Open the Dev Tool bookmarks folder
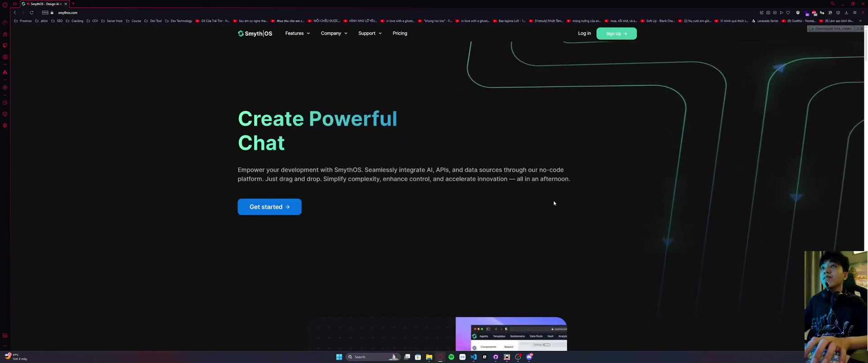868x363 pixels. (x=153, y=21)
